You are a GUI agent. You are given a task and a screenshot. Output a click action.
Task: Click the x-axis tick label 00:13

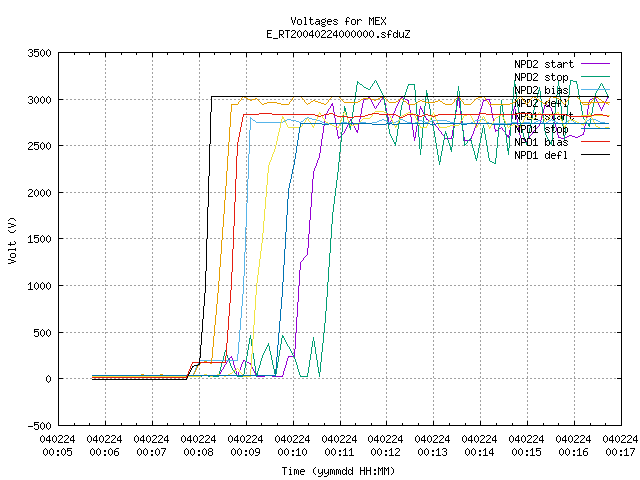(x=433, y=453)
